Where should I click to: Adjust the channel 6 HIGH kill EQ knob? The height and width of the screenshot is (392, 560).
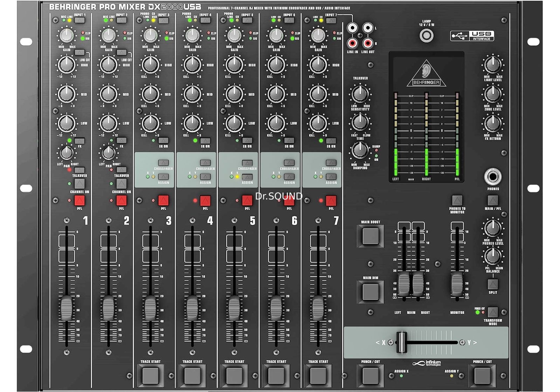pos(276,64)
